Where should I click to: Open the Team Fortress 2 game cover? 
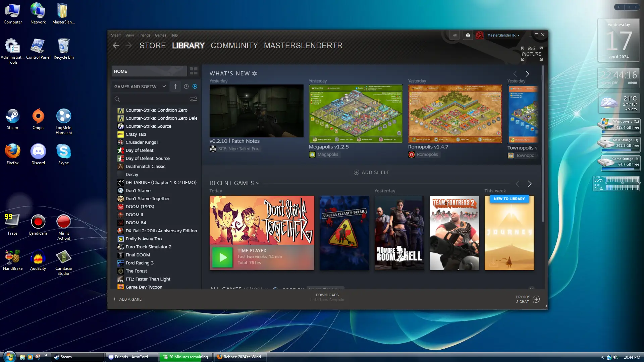(454, 233)
